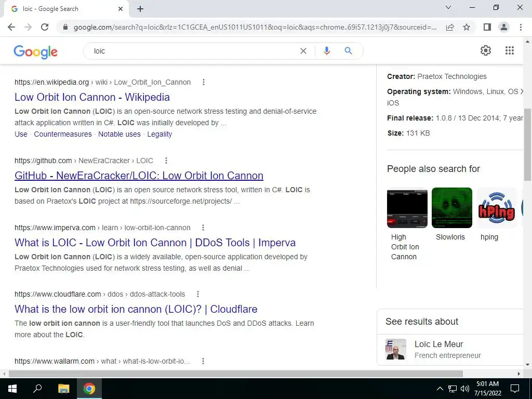Screen dimensions: 532x399
Task: Jump to Wikipedia's 'Legality' section
Action: point(159,134)
